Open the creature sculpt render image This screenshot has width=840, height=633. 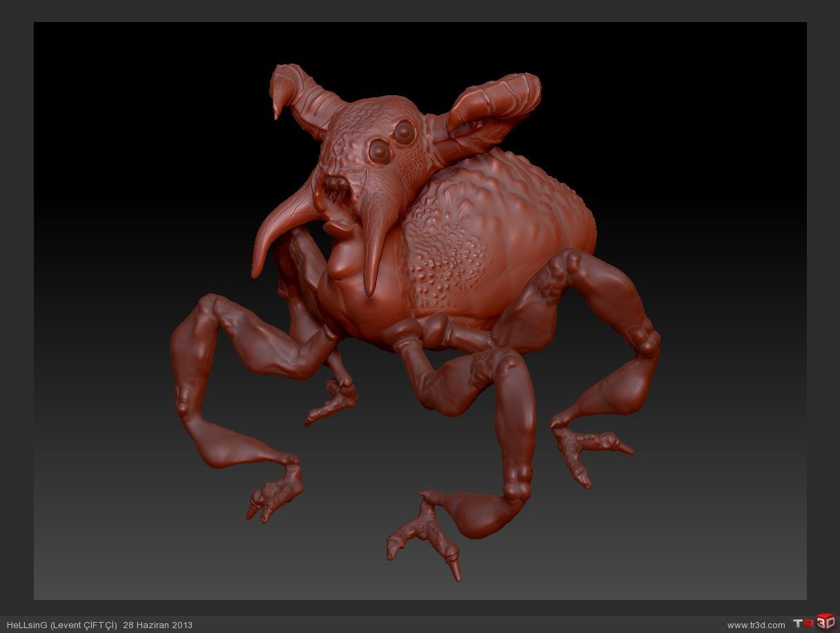tap(420, 311)
